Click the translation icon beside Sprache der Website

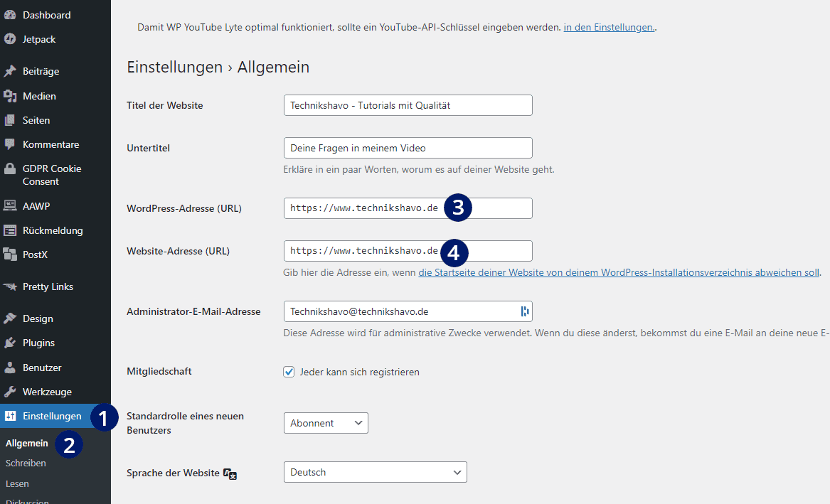pyautogui.click(x=230, y=474)
